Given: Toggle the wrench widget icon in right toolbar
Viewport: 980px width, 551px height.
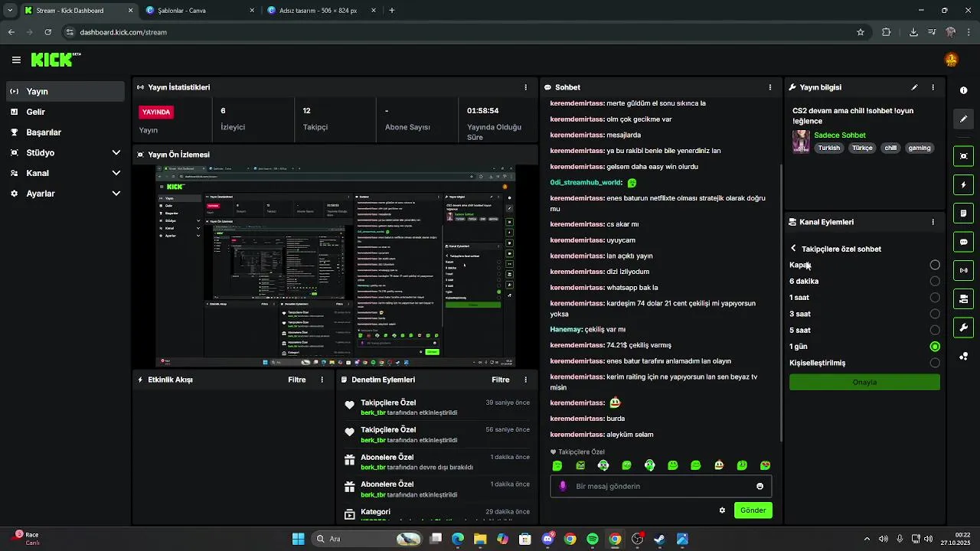Looking at the screenshot, I should (x=963, y=328).
